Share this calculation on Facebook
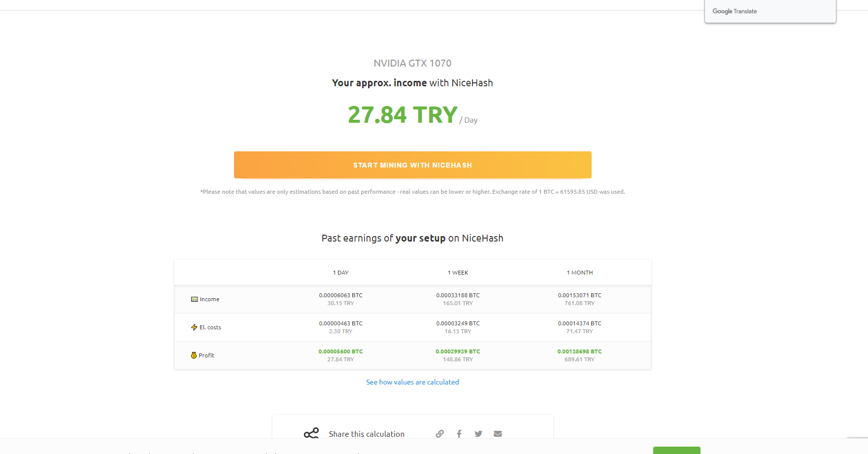The height and width of the screenshot is (454, 868). (459, 434)
